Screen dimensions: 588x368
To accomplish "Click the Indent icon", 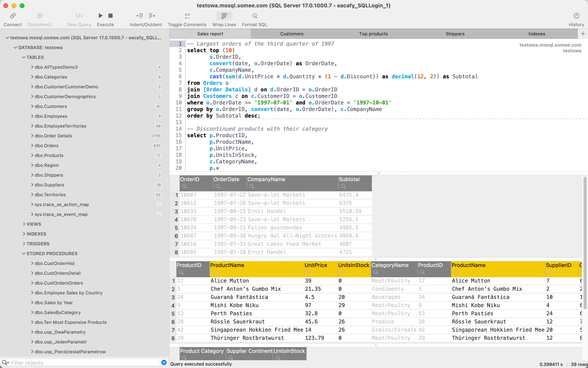I will click(140, 16).
